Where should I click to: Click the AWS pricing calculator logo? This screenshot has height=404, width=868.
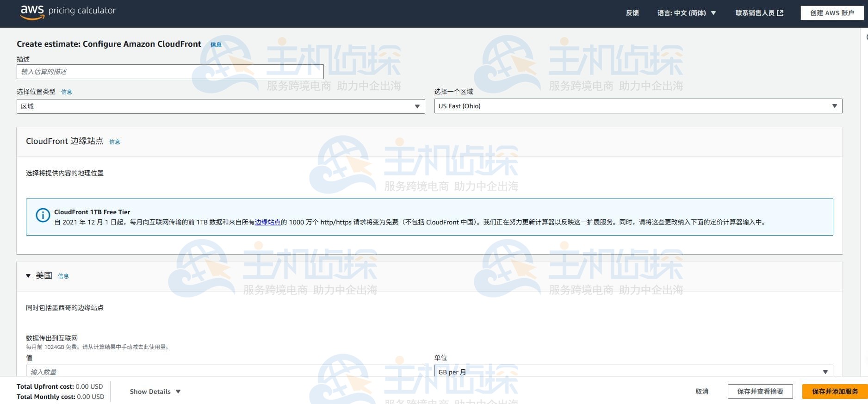click(68, 12)
